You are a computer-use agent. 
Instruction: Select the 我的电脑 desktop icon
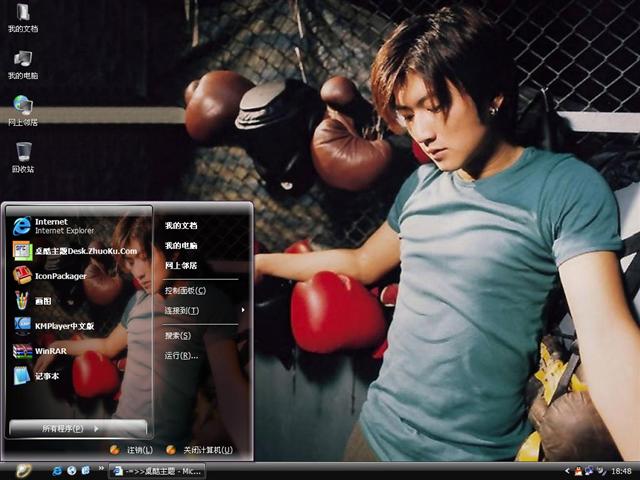tap(23, 65)
